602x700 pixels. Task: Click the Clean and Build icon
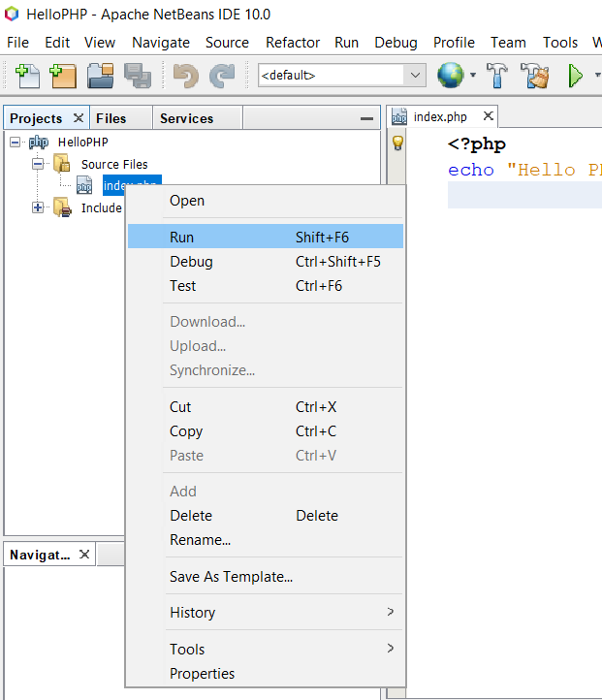534,75
